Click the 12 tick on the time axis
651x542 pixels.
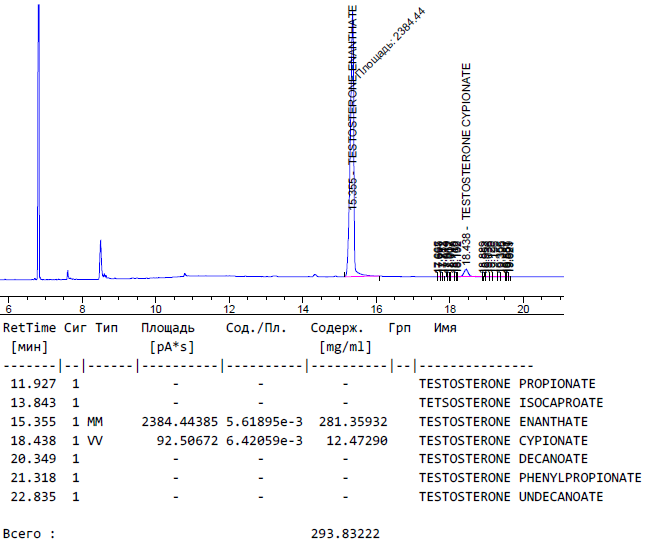coord(229,311)
